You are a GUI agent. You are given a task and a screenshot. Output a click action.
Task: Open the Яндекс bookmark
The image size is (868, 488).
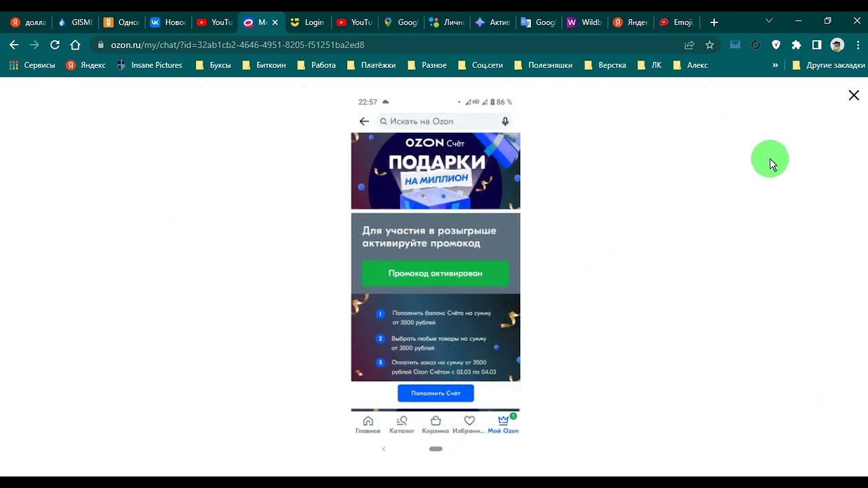(x=86, y=65)
